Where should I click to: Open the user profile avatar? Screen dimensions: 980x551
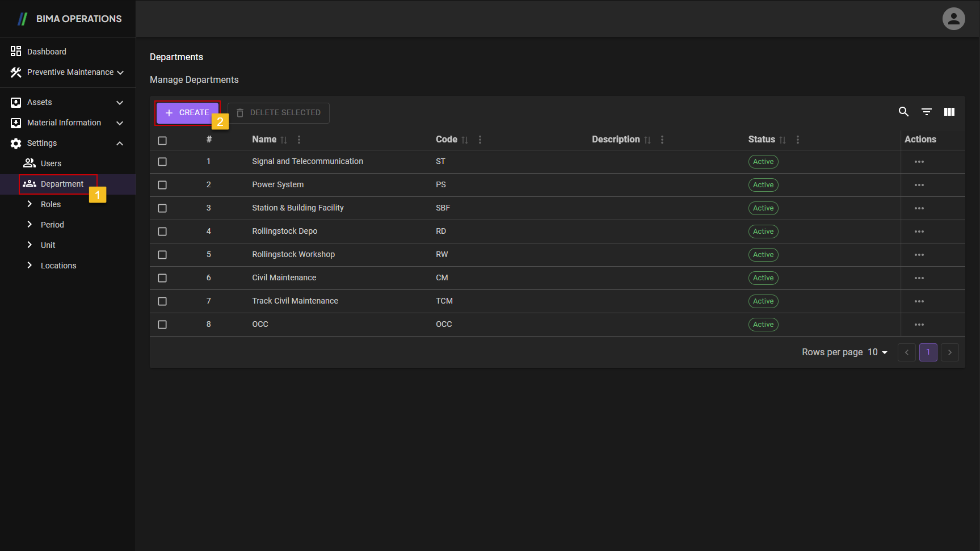click(x=953, y=19)
